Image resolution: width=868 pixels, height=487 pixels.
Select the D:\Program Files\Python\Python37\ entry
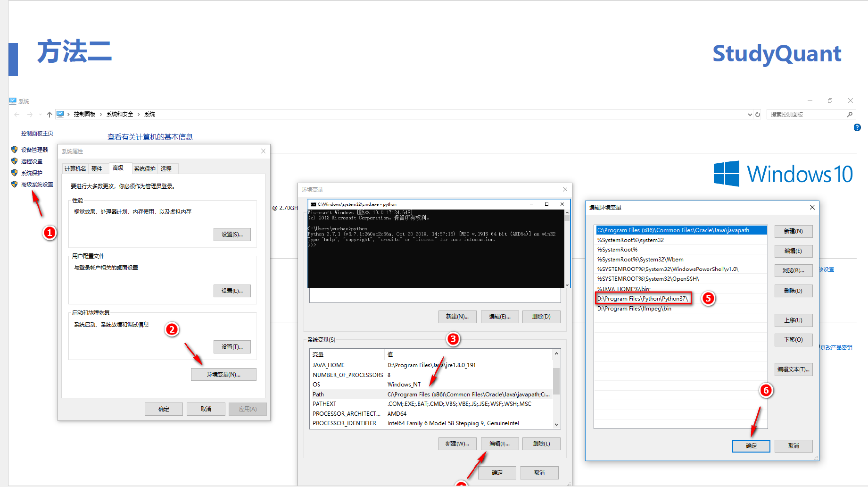642,298
